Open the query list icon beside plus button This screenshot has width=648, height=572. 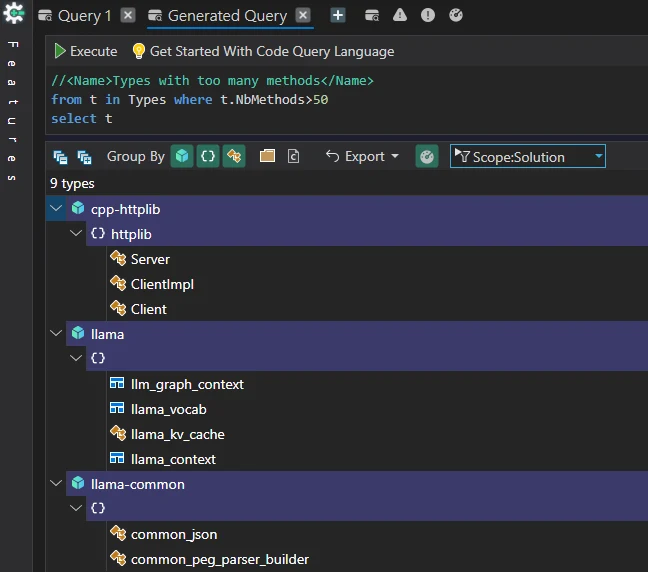point(372,15)
